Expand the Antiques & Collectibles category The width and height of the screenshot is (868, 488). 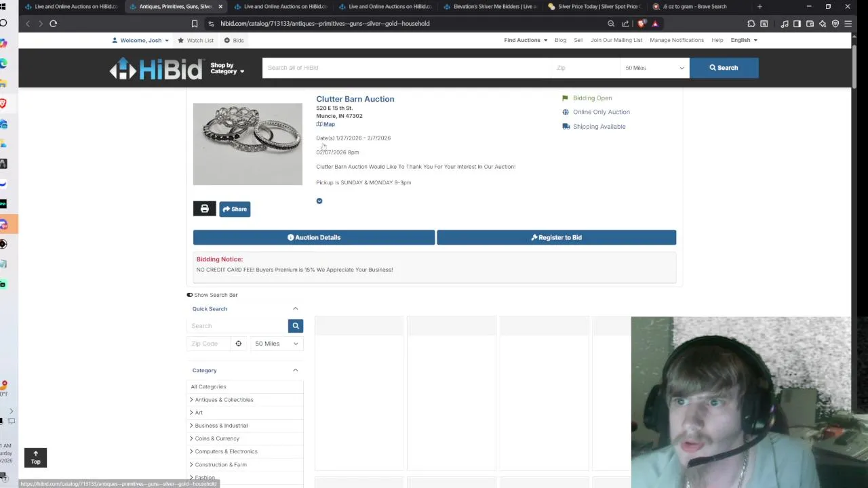pyautogui.click(x=191, y=400)
